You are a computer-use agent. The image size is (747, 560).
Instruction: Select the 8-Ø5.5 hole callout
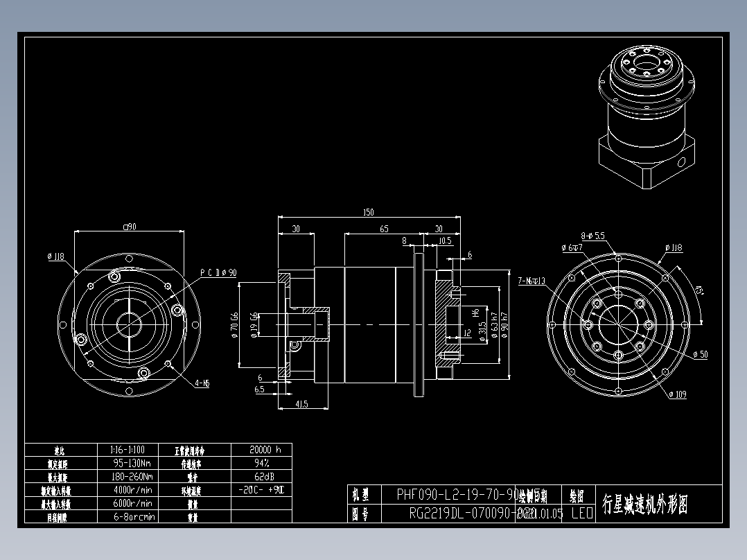click(x=593, y=236)
